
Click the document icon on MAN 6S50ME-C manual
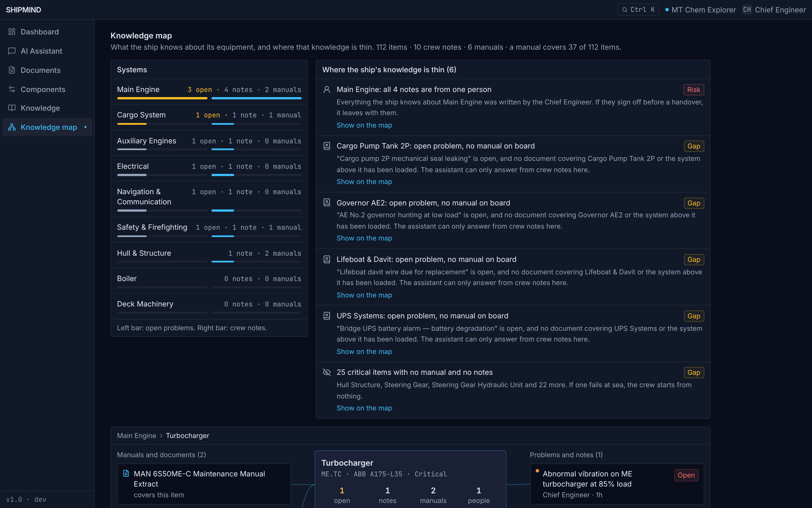tap(126, 473)
